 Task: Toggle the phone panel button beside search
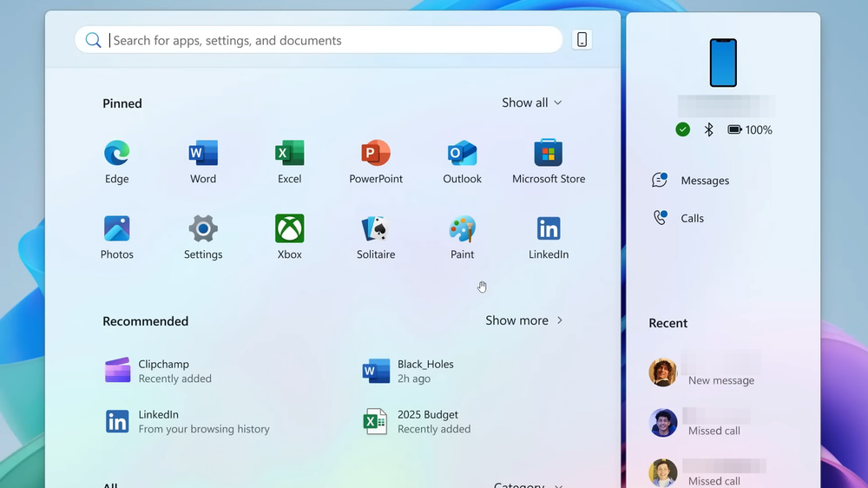582,40
